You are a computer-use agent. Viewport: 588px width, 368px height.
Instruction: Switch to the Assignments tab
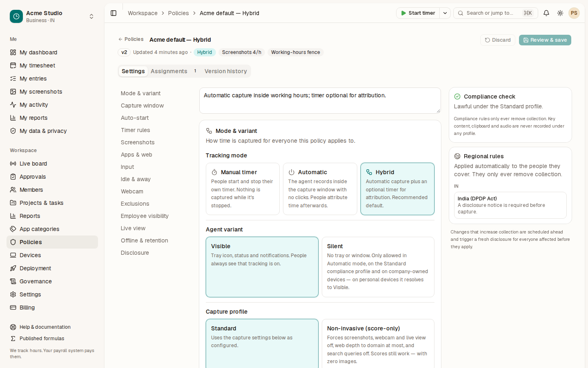coord(174,71)
